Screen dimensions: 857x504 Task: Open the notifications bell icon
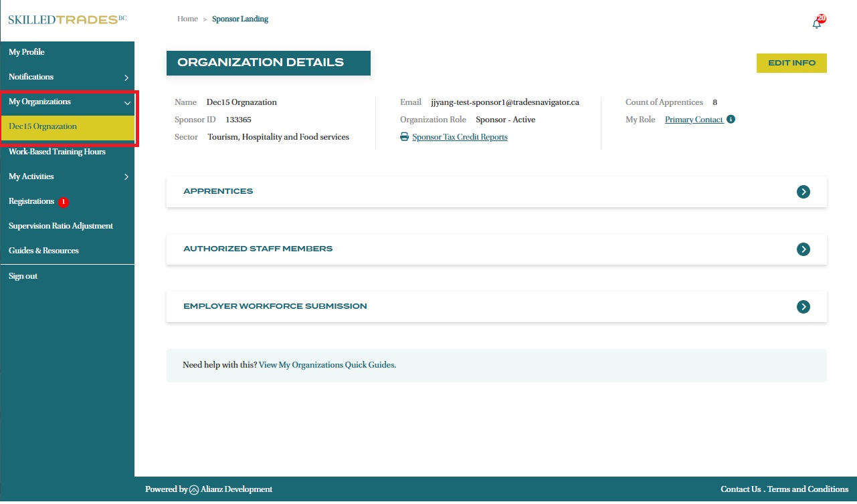click(x=817, y=23)
